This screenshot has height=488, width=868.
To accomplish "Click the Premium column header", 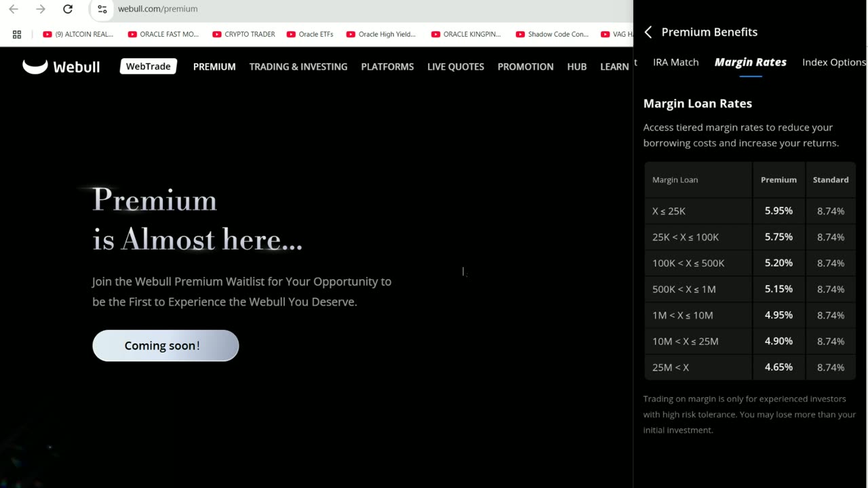I will tap(778, 180).
